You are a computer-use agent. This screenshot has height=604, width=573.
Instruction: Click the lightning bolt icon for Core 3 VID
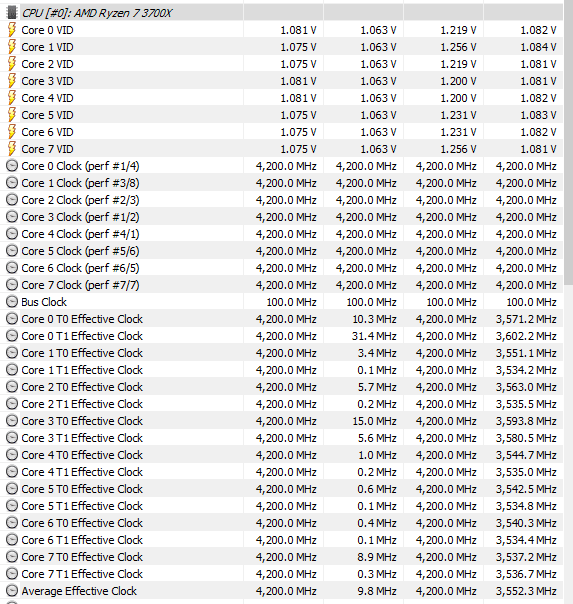coord(12,81)
